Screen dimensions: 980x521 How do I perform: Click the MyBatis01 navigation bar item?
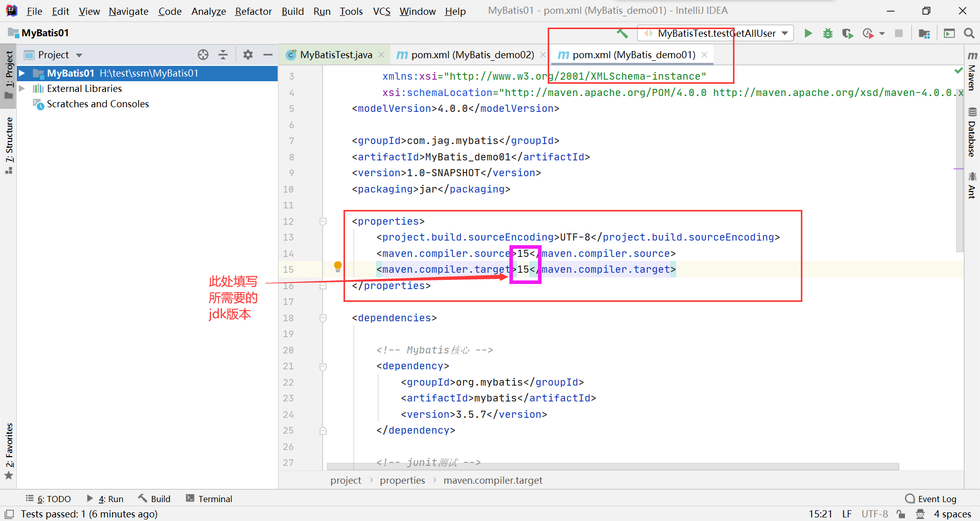(39, 33)
